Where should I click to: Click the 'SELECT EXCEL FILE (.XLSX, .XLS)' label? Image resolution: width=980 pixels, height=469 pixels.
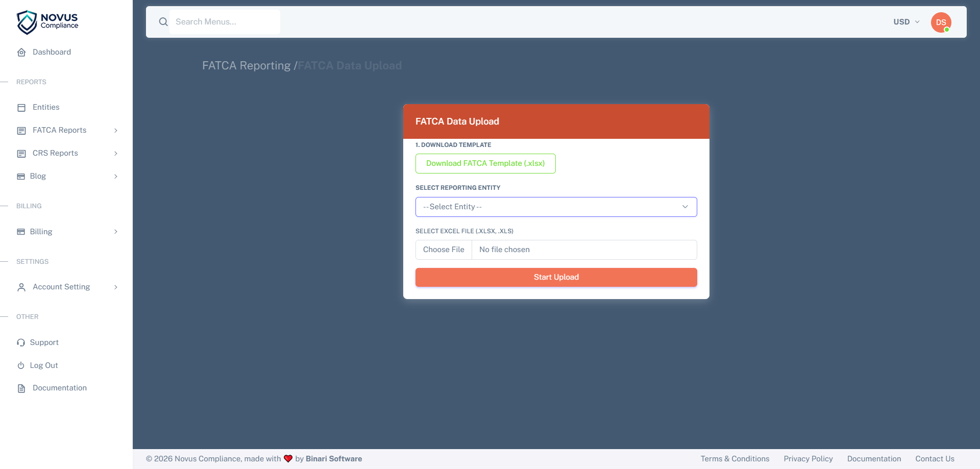[464, 231]
